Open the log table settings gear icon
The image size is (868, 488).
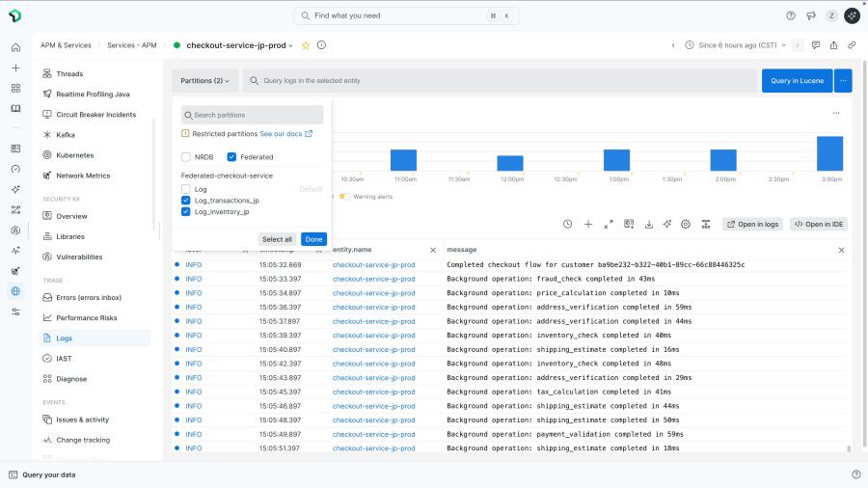[686, 224]
